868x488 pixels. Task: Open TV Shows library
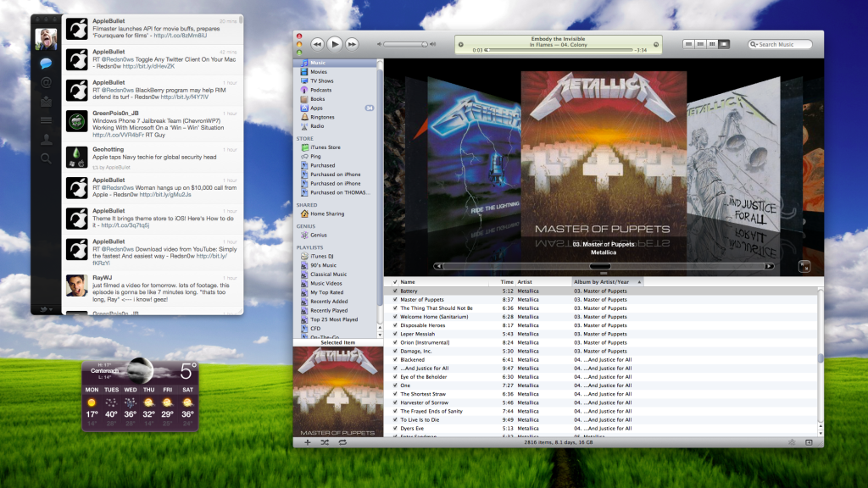(321, 80)
